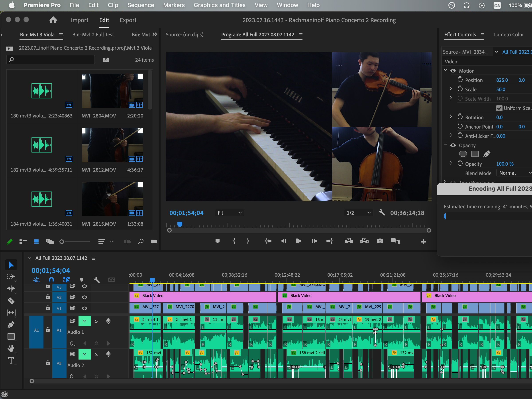Click Play in Program monitor

click(x=299, y=241)
